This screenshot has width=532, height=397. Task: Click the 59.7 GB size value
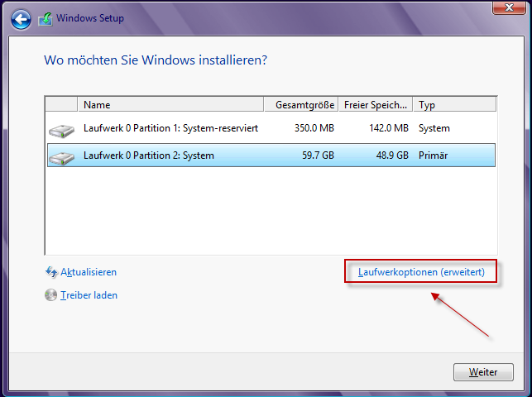click(x=319, y=155)
